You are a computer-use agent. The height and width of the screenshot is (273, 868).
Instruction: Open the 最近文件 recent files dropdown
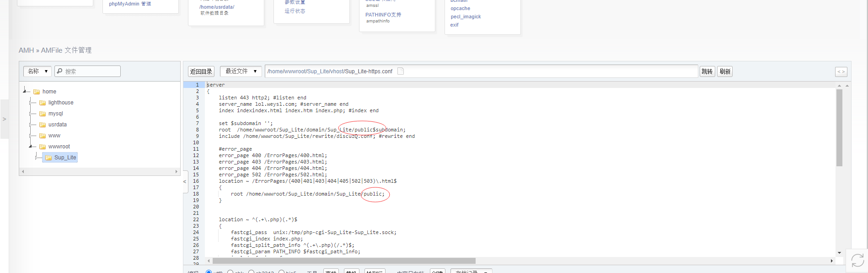tap(241, 71)
